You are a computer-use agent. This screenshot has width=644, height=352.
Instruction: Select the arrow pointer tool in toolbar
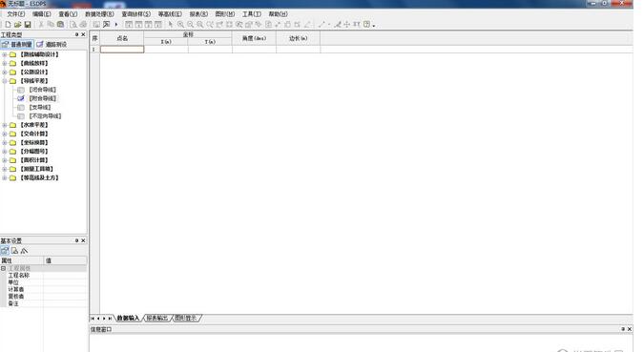coord(171,25)
